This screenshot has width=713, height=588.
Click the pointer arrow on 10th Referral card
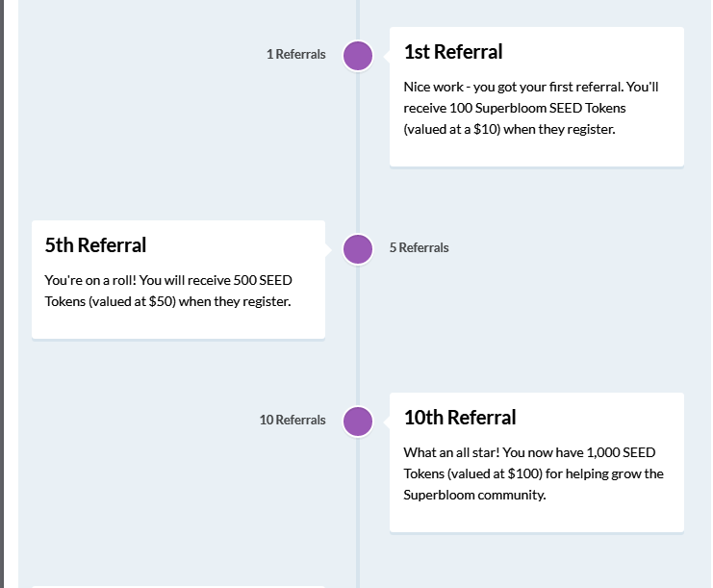point(387,422)
